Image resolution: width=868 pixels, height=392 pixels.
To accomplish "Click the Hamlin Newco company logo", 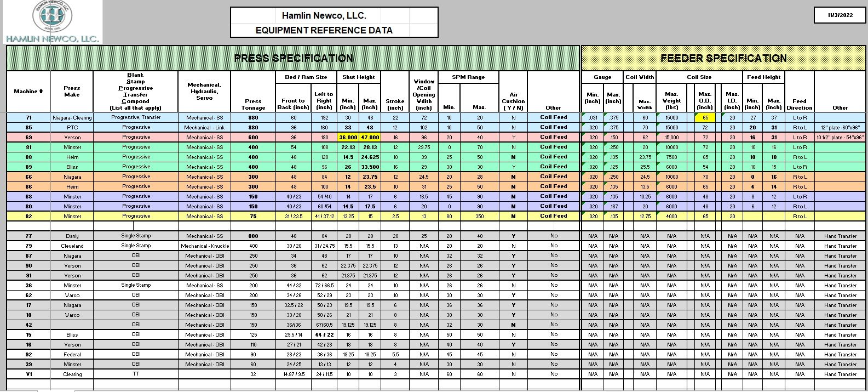I will (x=52, y=21).
